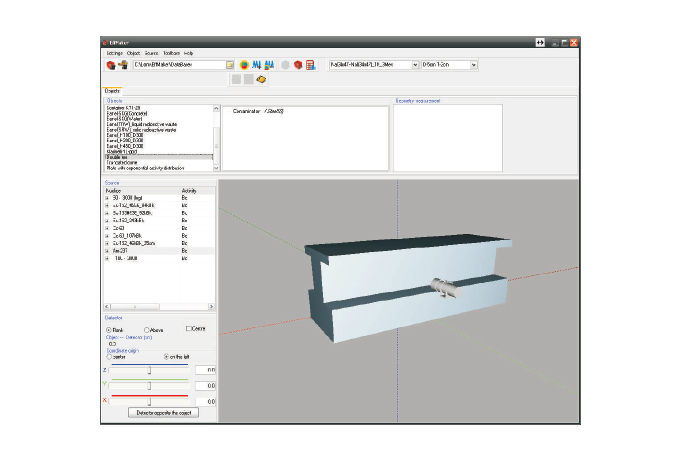The height and width of the screenshot is (460, 680).
Task: Click the calculator icon in toolbar
Action: tap(311, 65)
